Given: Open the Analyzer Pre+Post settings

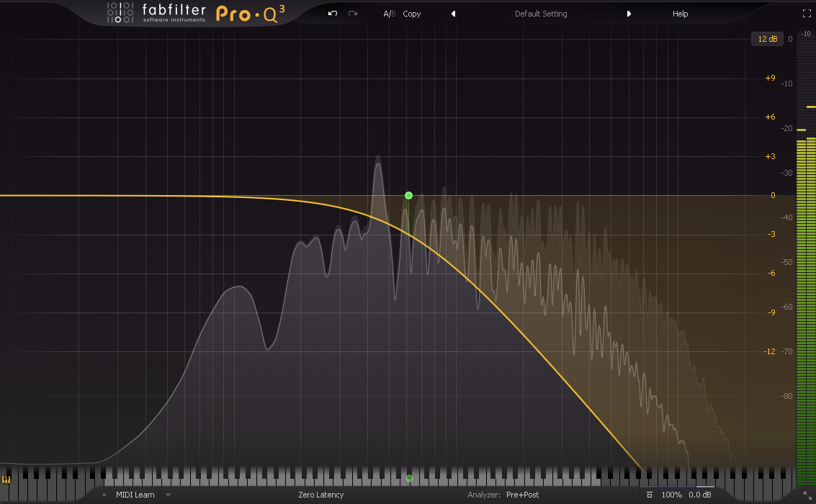Looking at the screenshot, I should tap(503, 495).
